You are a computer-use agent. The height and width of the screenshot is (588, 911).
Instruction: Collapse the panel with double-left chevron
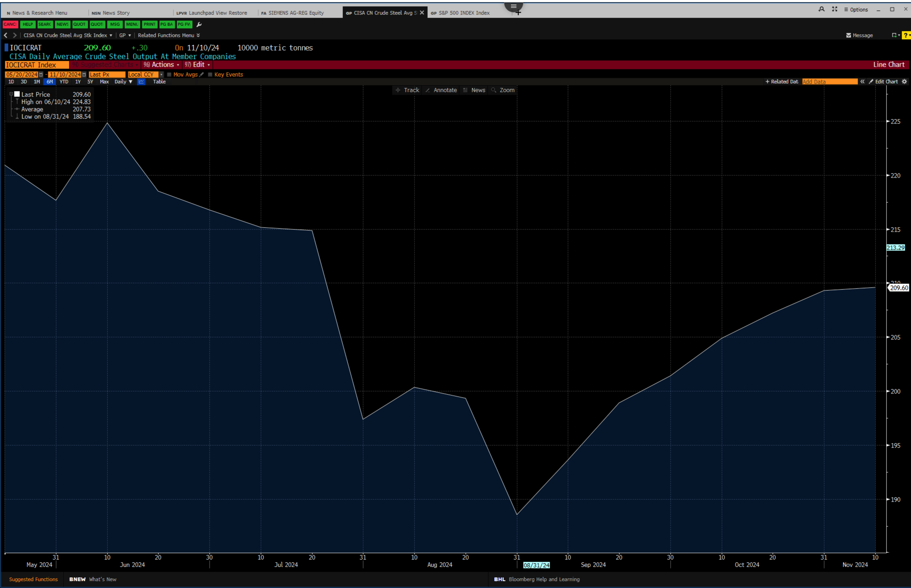862,82
